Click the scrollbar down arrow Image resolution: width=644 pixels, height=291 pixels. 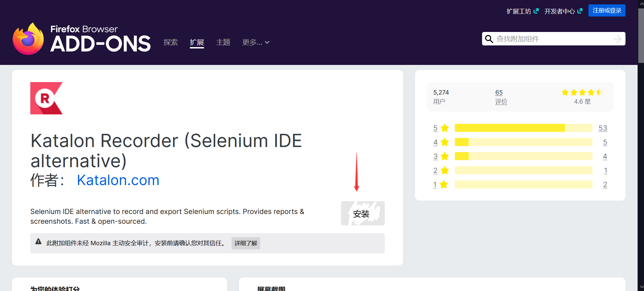(x=641, y=287)
